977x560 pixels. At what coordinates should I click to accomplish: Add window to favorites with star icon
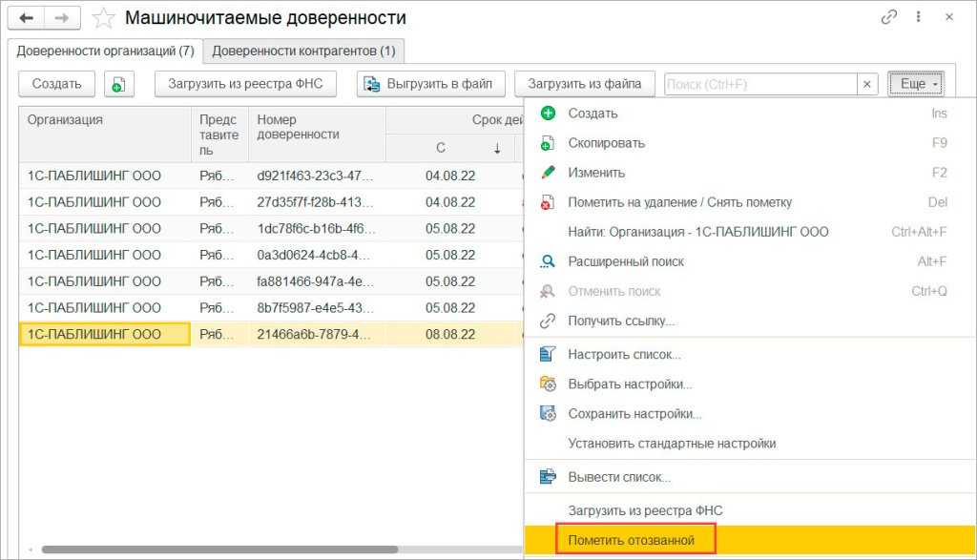[103, 18]
